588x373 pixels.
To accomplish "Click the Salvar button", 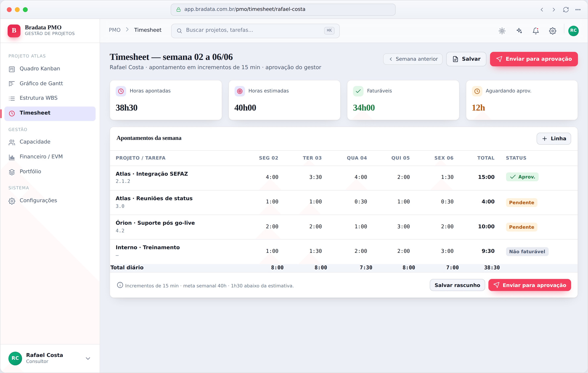I will pos(466,59).
